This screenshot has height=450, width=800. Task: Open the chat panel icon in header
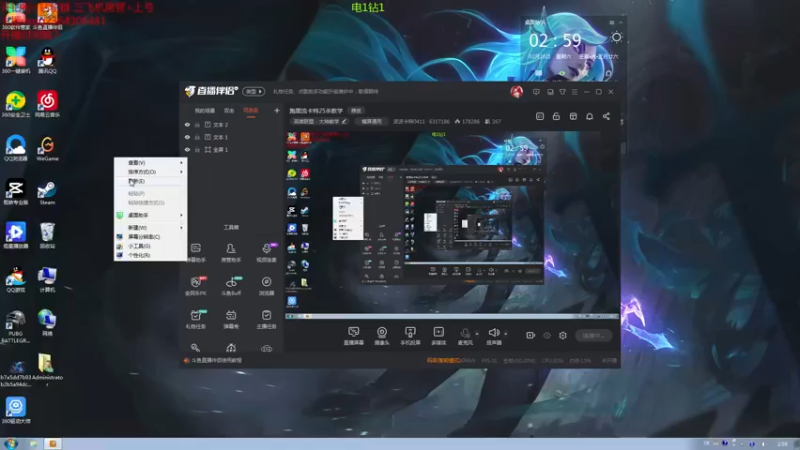pos(540,116)
